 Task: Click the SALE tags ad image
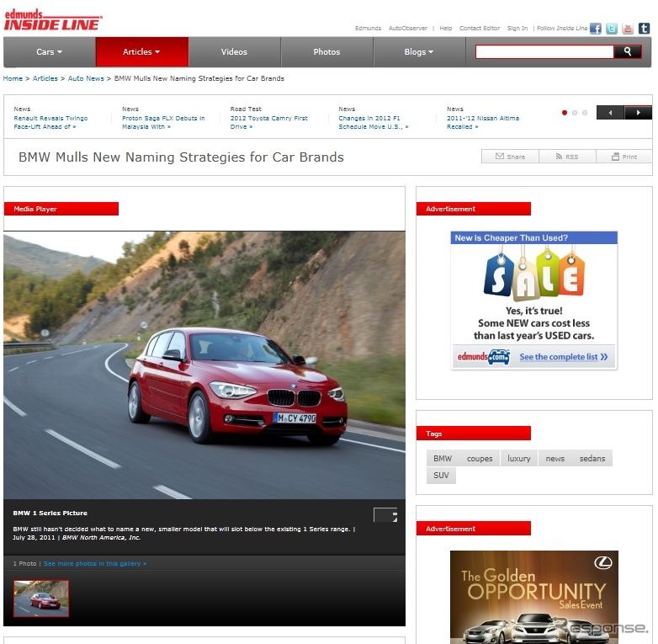[x=534, y=275]
